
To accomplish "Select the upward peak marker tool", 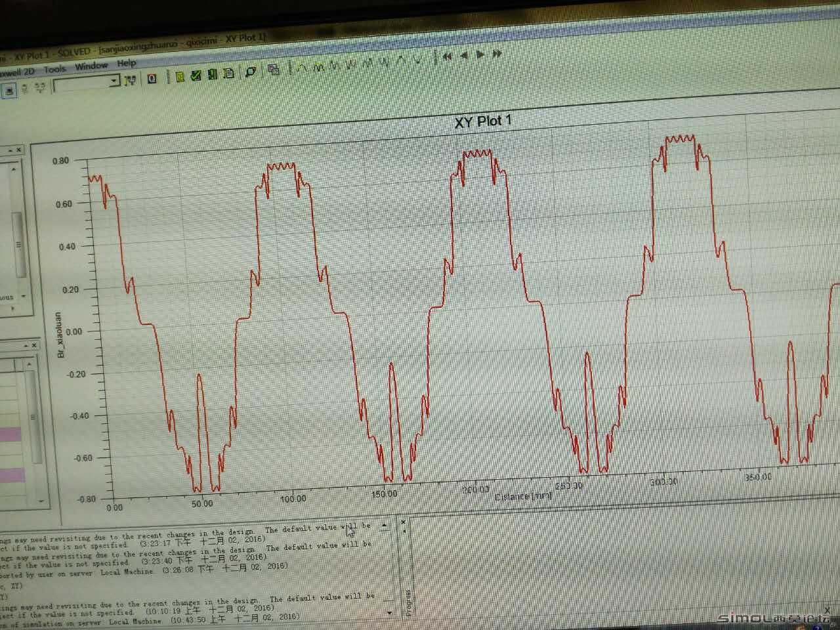I will point(400,60).
